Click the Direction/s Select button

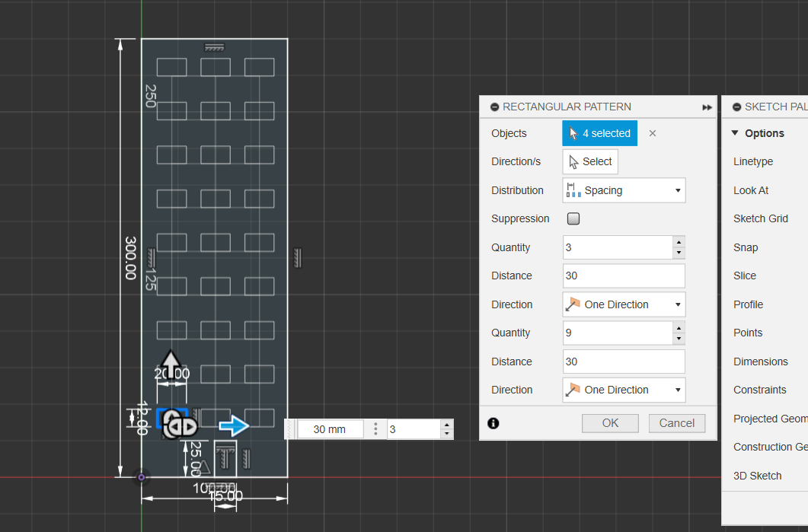click(x=590, y=161)
